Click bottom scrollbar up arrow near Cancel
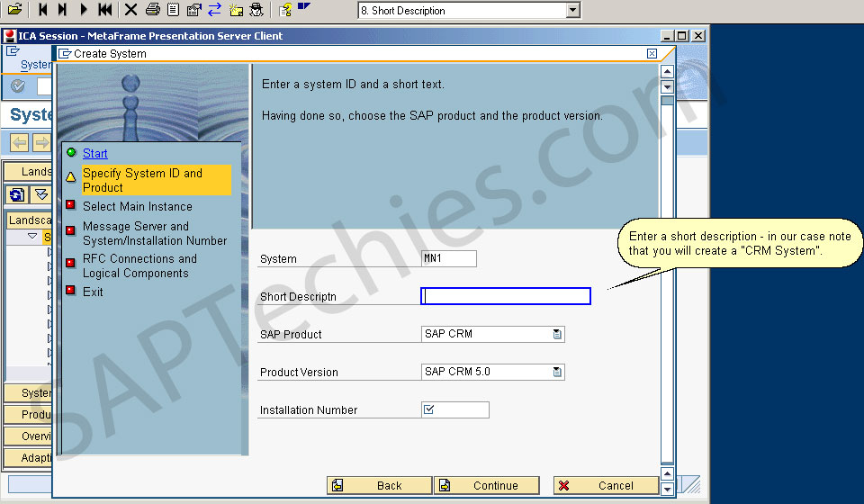 point(667,473)
